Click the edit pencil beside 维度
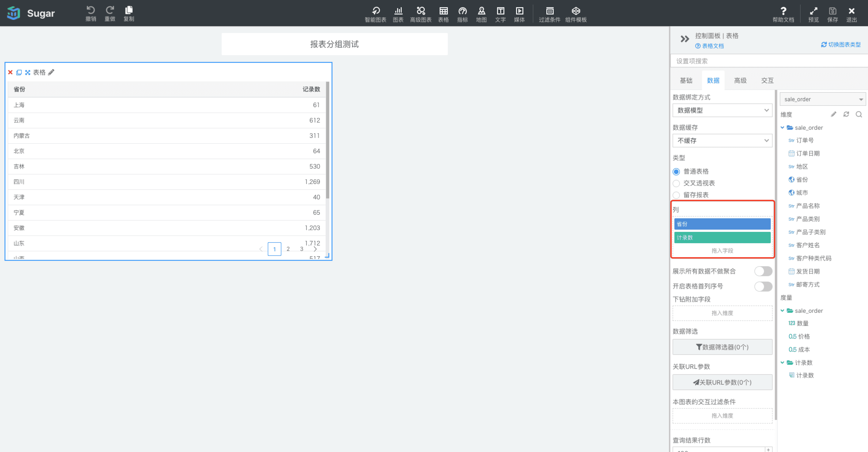 [x=833, y=114]
